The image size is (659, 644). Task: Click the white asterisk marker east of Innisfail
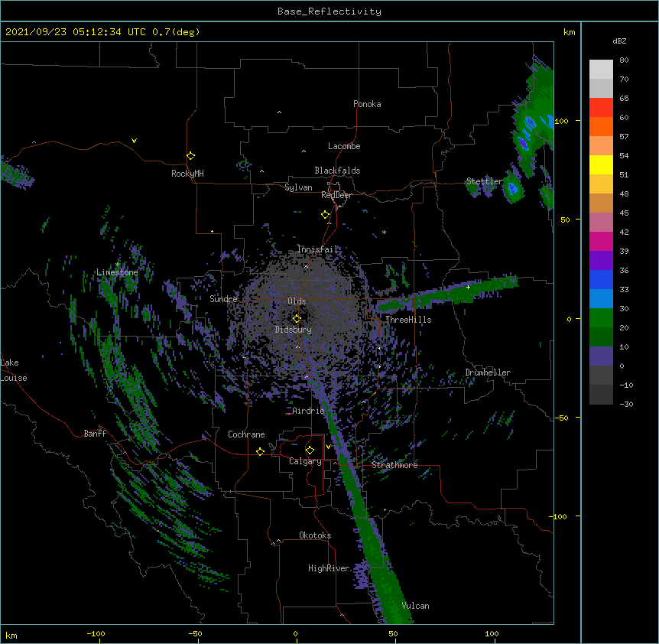pyautogui.click(x=384, y=232)
